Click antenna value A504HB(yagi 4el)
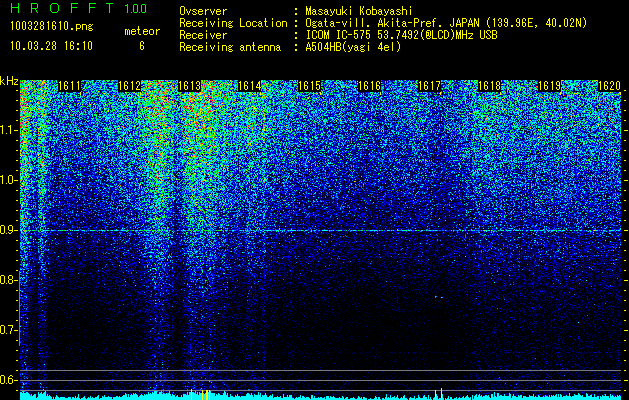 coord(353,47)
